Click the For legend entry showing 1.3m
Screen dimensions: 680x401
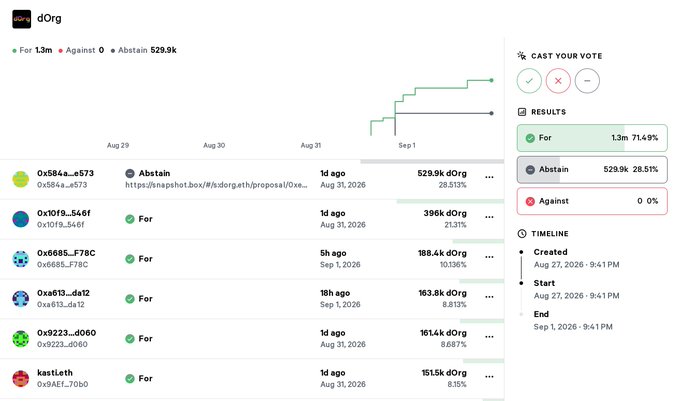(33, 50)
